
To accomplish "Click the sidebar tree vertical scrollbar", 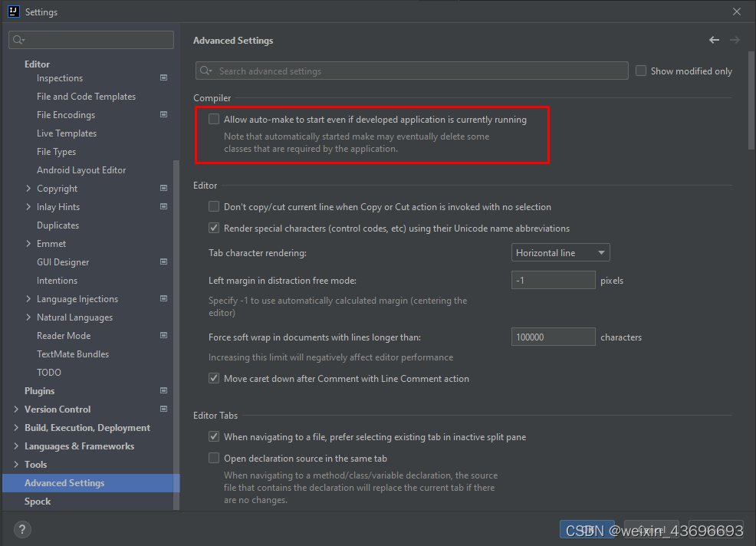I will [x=176, y=335].
